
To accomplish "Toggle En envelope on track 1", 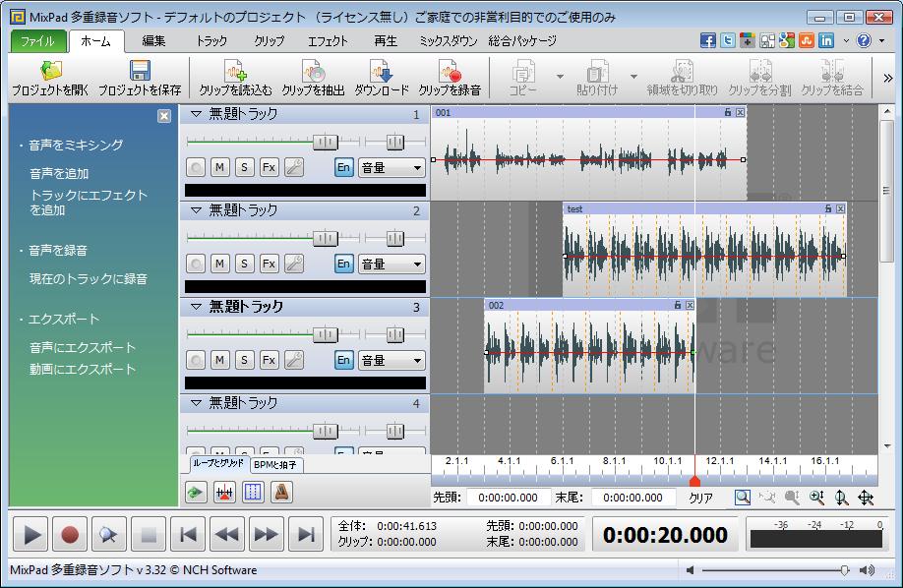I will tap(344, 167).
